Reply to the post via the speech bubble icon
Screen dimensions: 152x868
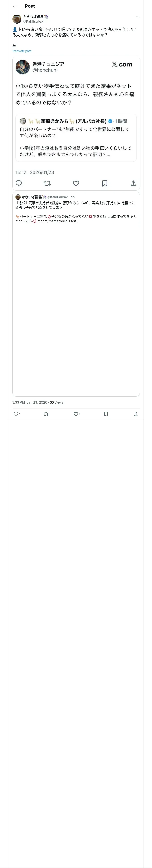coord(16,414)
